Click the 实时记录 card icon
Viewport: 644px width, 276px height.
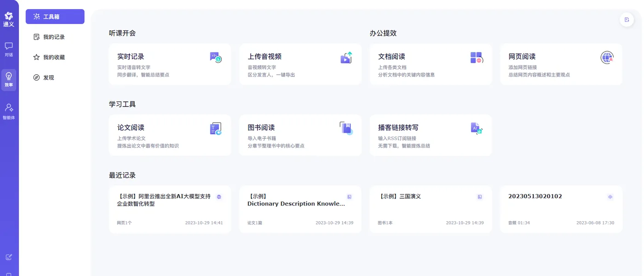point(216,57)
